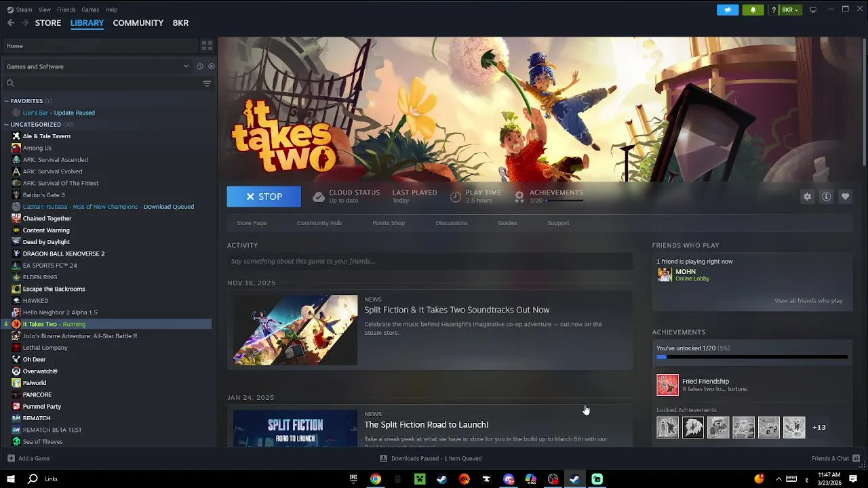This screenshot has width=868, height=488.
Task: Toggle the recent activity clock filter
Action: pyautogui.click(x=200, y=66)
